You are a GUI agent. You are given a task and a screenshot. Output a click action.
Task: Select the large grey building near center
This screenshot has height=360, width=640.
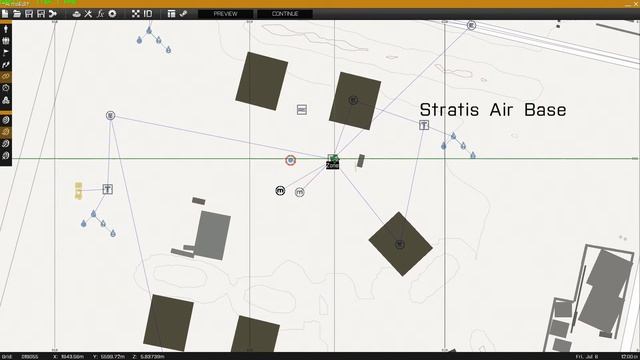(x=212, y=235)
